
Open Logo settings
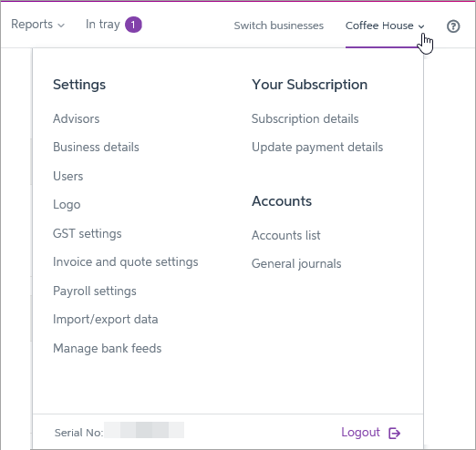[67, 205]
